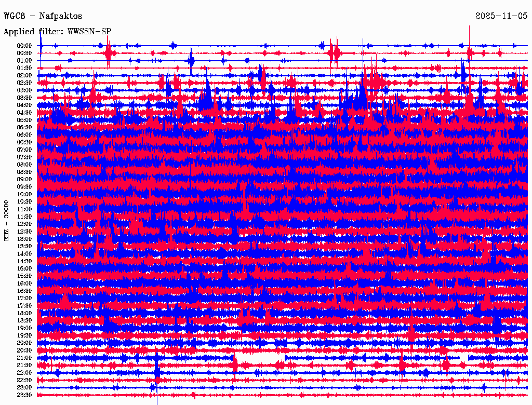Viewport: 532px width, 405px height.
Task: Select the 09:30 time label
Action: (24, 187)
